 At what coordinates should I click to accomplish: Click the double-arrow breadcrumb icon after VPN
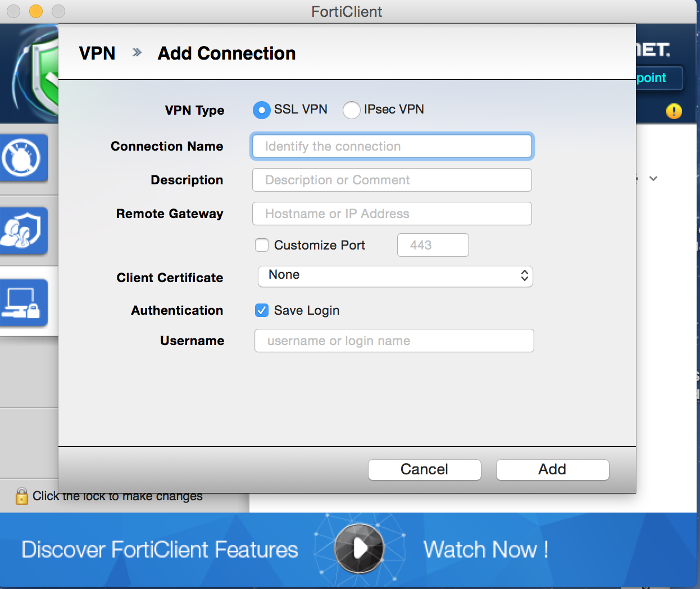pyautogui.click(x=136, y=53)
